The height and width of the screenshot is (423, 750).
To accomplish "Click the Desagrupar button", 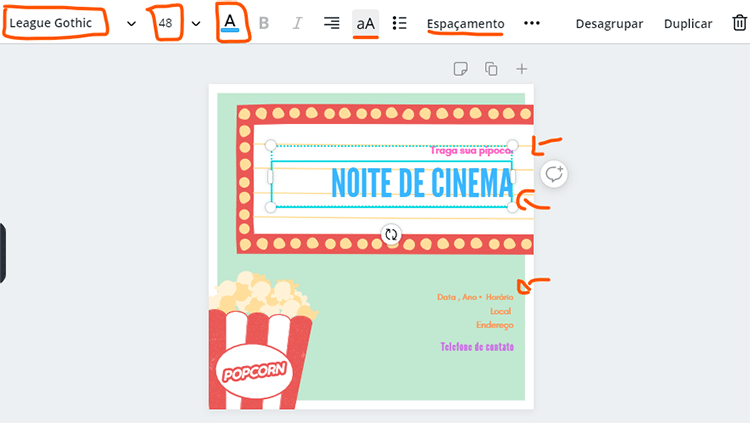I will click(609, 23).
